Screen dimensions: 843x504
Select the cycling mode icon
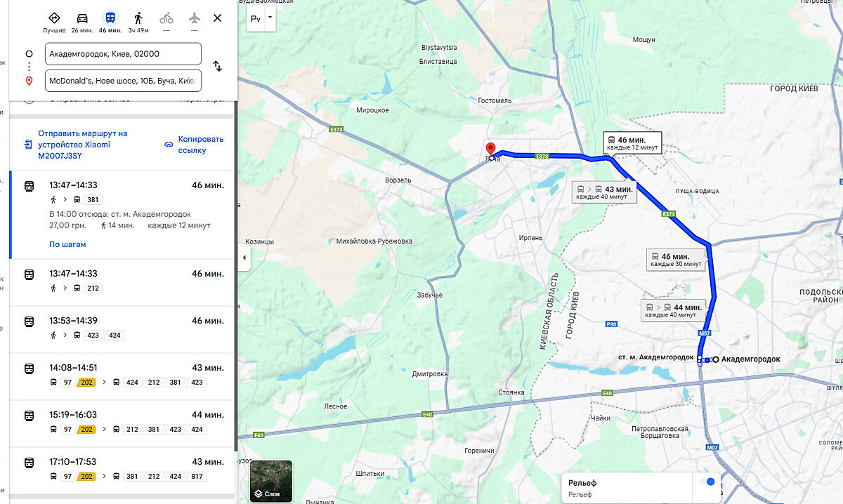coord(166,18)
